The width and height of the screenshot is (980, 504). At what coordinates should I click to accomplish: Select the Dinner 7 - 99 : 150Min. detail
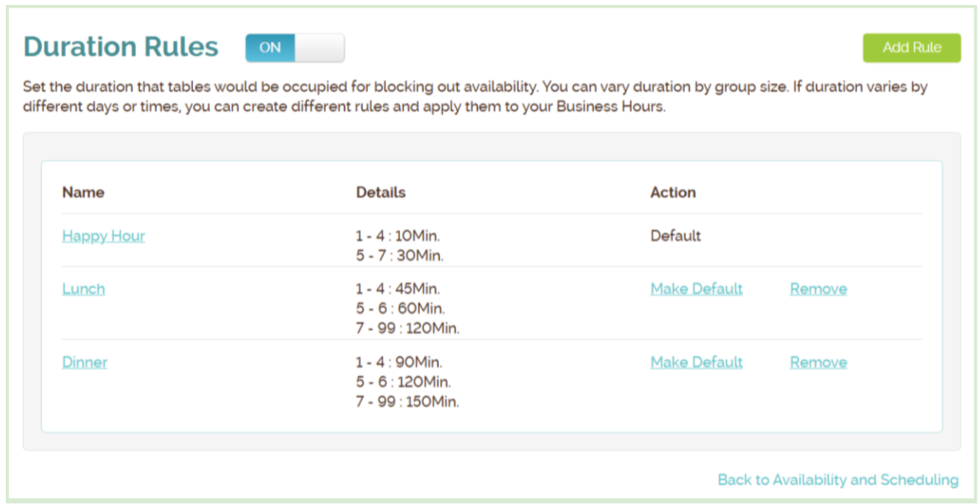coord(408,402)
